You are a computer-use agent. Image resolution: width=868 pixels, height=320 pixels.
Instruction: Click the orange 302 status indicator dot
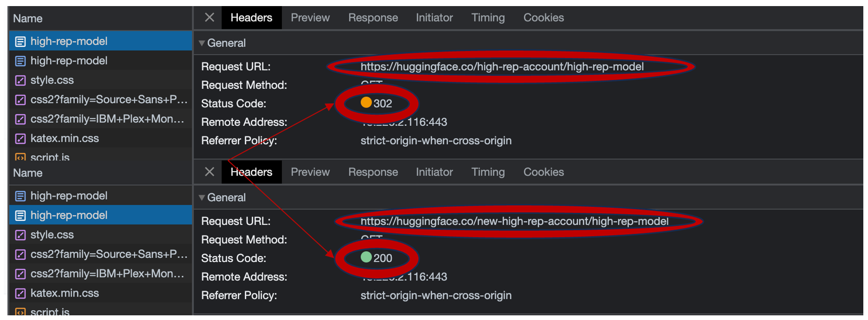[367, 102]
